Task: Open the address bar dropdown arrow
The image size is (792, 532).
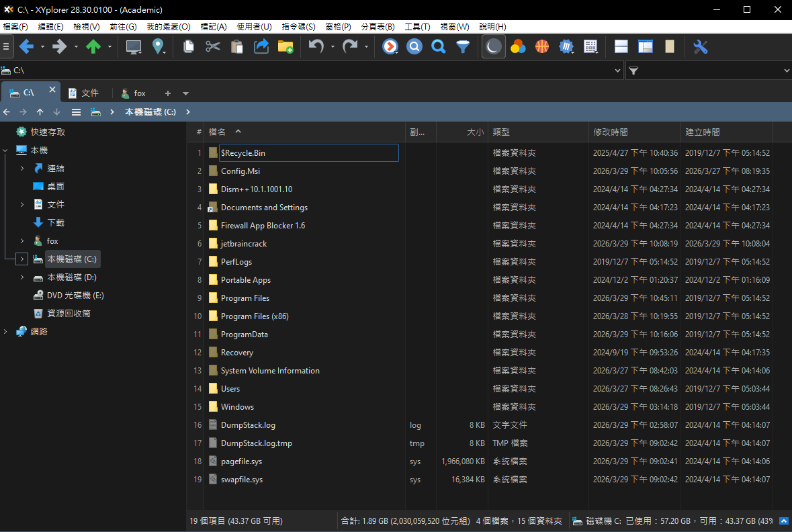Action: [x=617, y=71]
